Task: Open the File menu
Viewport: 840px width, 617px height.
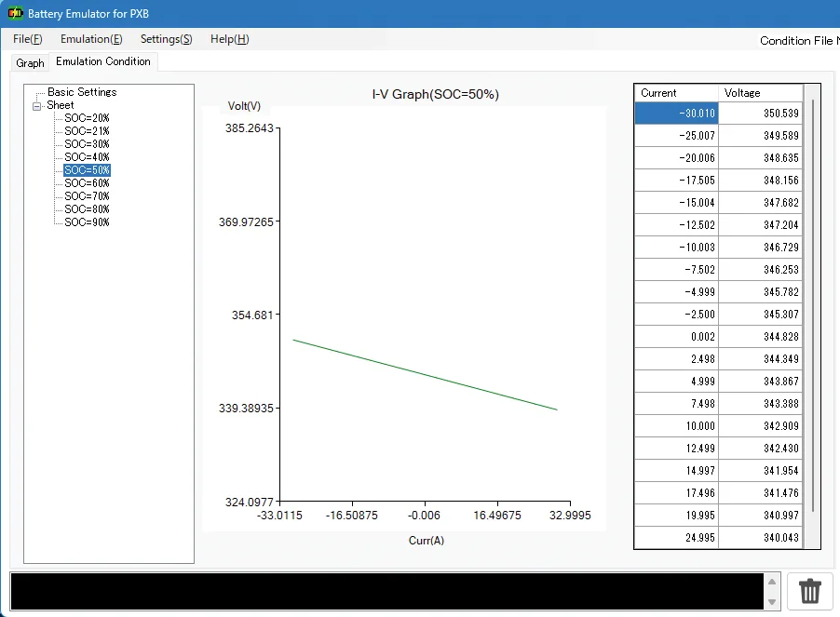Action: pos(27,39)
